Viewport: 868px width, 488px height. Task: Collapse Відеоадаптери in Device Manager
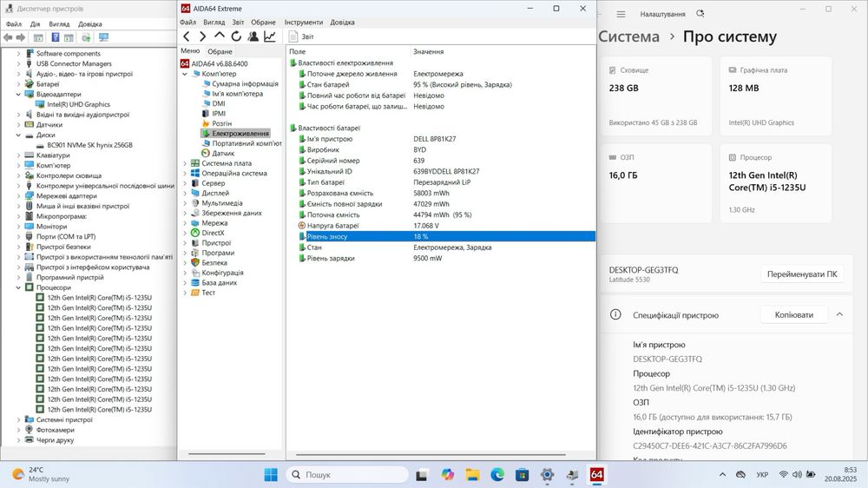[x=18, y=94]
